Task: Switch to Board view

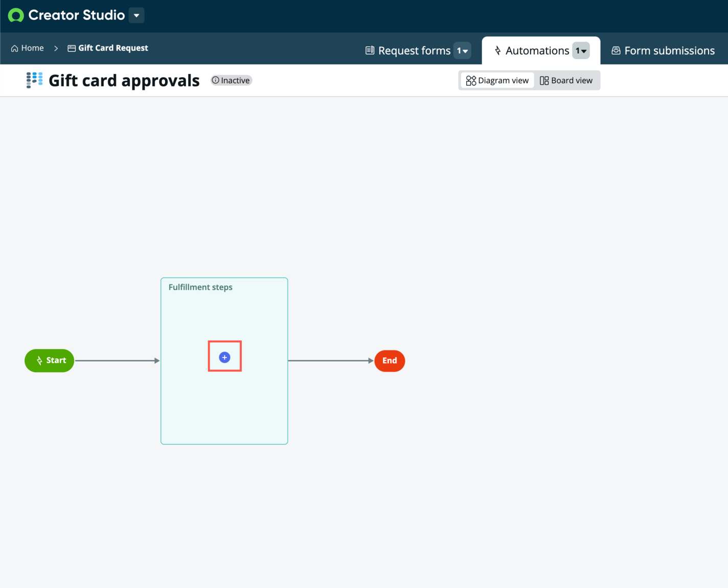Action: click(566, 80)
